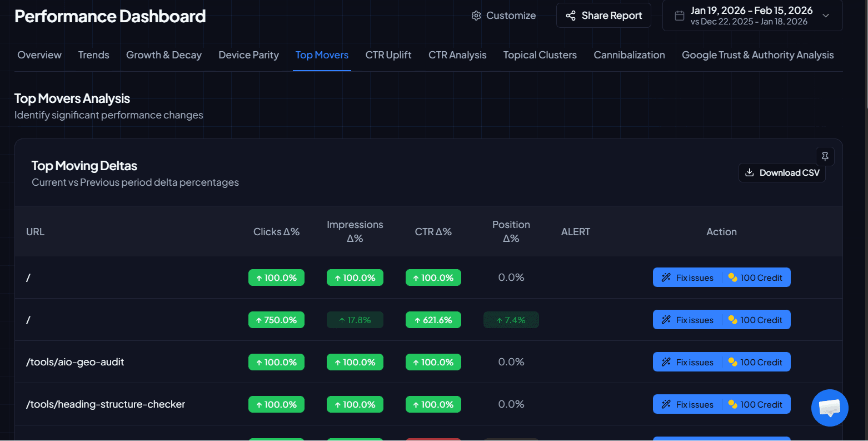The width and height of the screenshot is (868, 441).
Task: Select the Topical Clusters tab
Action: pos(540,55)
